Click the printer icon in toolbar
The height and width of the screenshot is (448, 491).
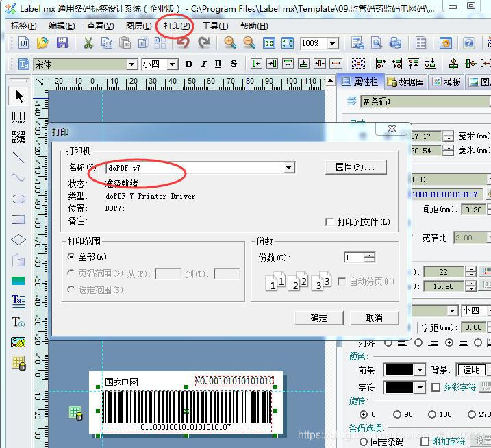[x=396, y=43]
